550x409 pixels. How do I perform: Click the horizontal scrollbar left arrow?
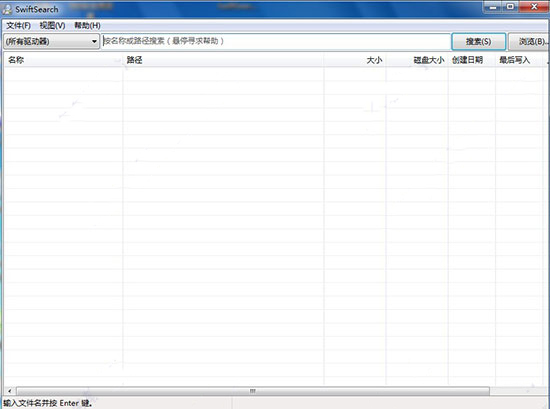click(9, 391)
